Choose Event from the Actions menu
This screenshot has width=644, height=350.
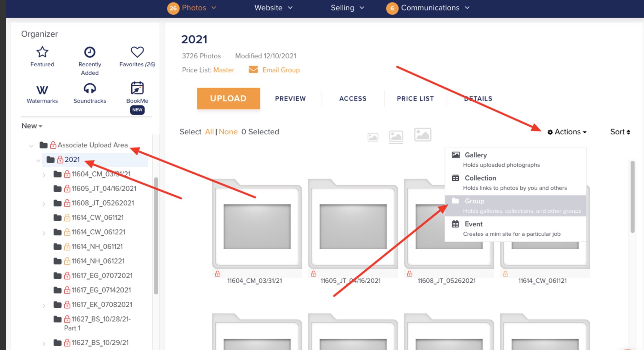coord(515,229)
